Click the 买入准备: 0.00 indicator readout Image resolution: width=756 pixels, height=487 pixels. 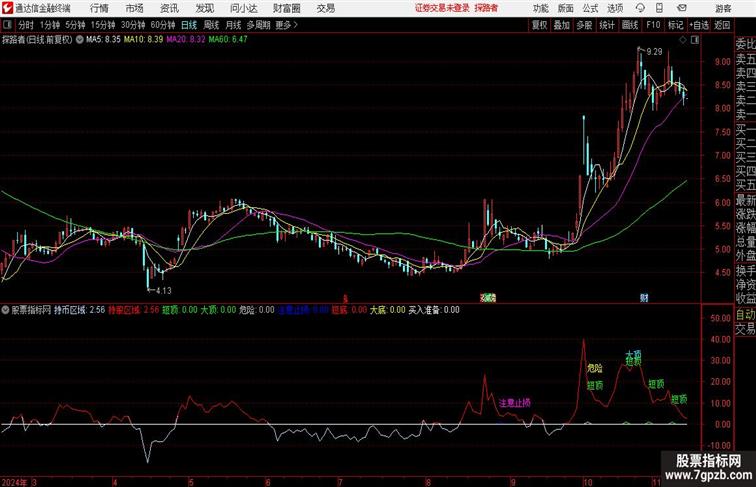[434, 310]
